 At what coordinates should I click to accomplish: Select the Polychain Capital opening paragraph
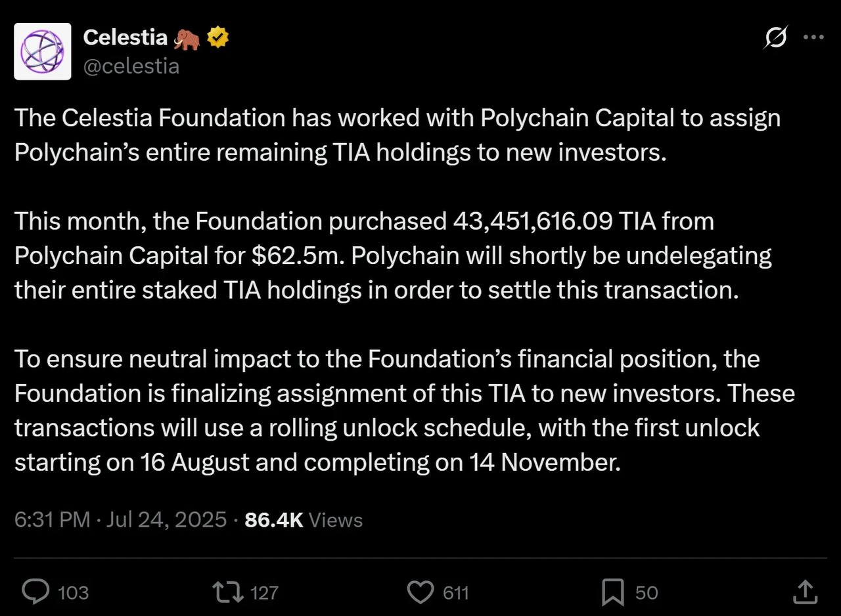[398, 135]
